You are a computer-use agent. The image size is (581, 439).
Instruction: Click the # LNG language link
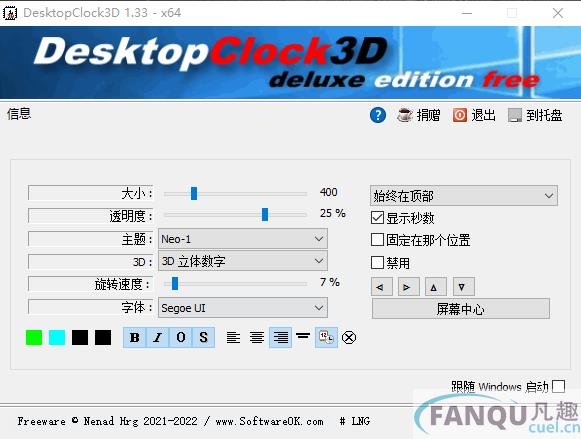(x=355, y=421)
